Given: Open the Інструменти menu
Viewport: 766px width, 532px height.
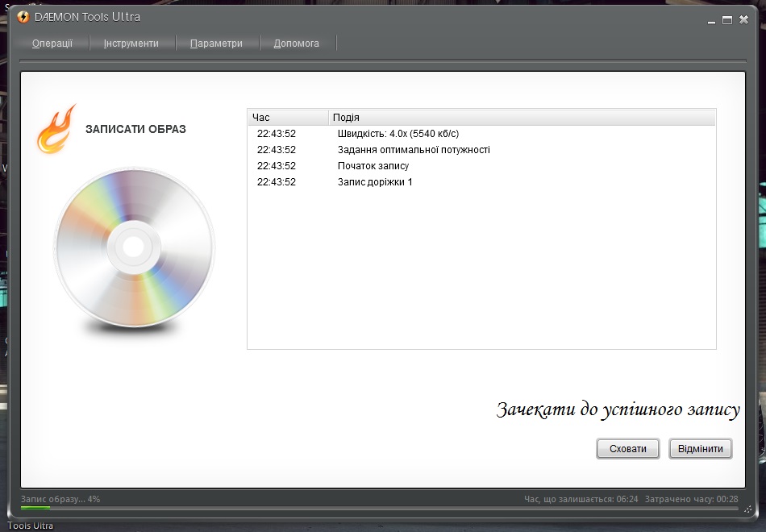Looking at the screenshot, I should [x=131, y=44].
